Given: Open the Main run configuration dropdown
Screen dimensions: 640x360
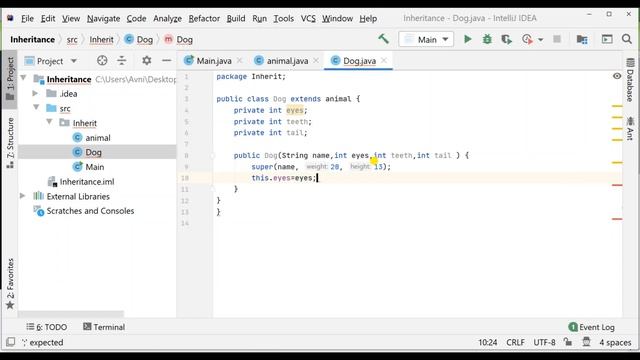Looking at the screenshot, I should point(426,40).
